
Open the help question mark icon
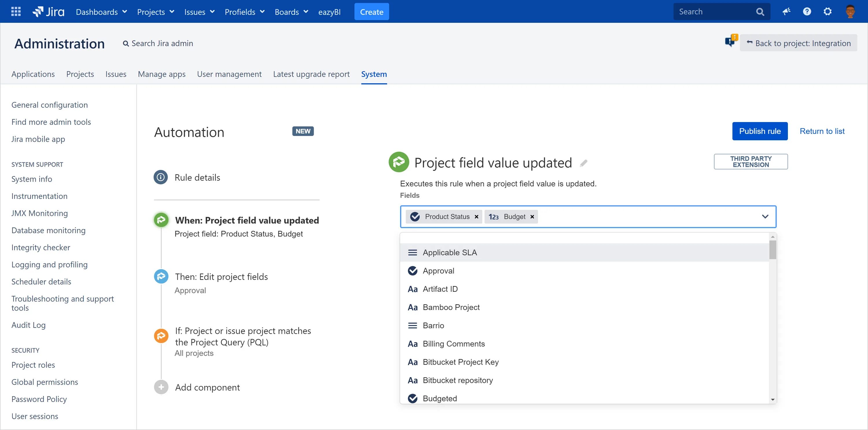(807, 12)
